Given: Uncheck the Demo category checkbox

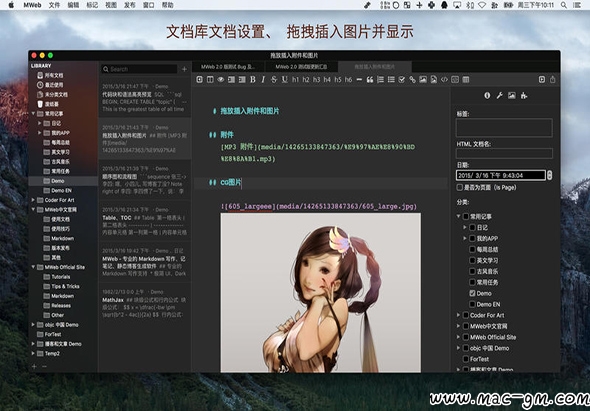Looking at the screenshot, I should [x=472, y=293].
